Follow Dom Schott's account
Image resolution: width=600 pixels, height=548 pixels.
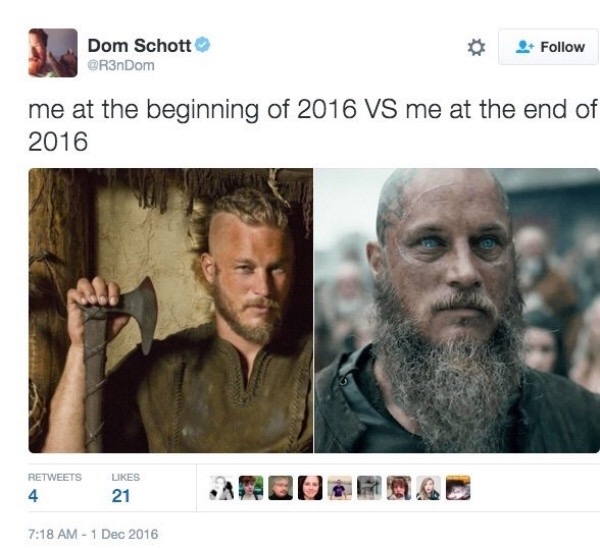(x=549, y=47)
